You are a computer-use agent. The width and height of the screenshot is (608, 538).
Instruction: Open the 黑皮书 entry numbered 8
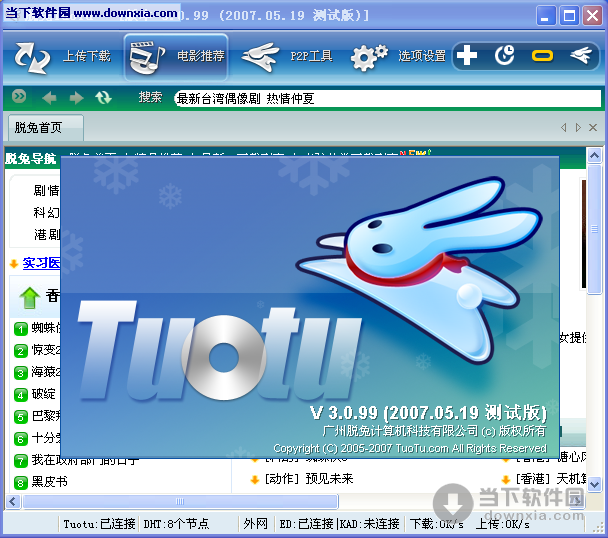[x=49, y=482]
